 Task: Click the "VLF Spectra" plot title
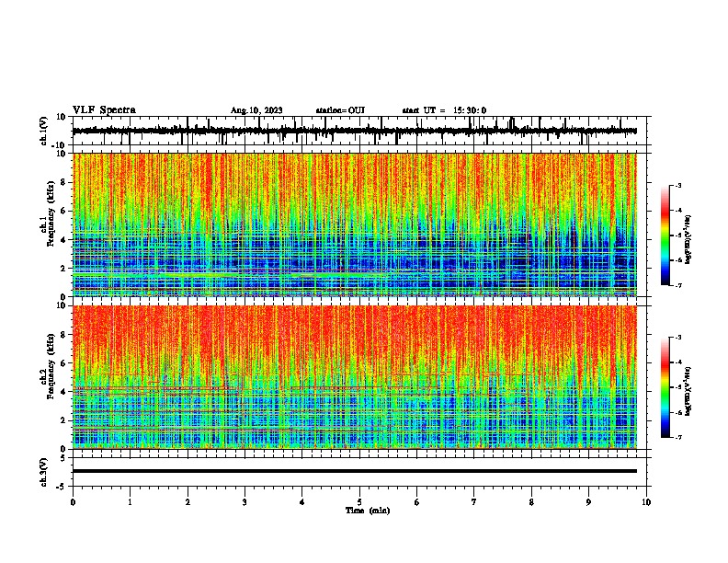[105, 109]
